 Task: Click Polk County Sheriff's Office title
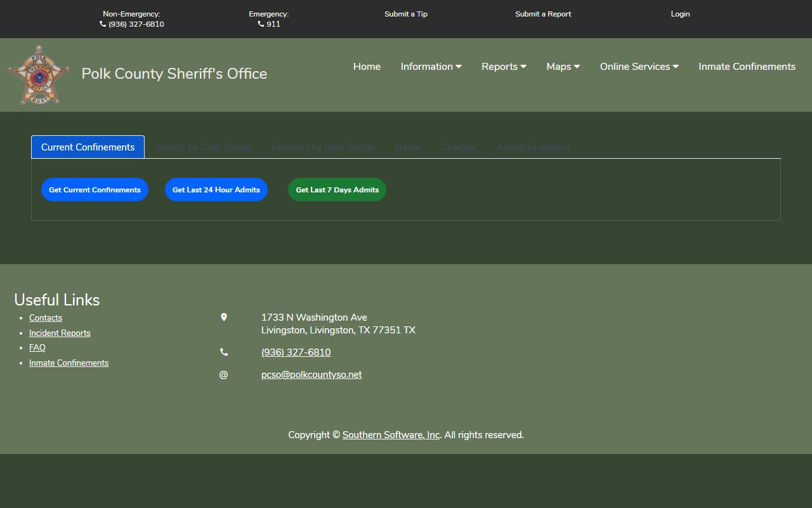click(174, 74)
